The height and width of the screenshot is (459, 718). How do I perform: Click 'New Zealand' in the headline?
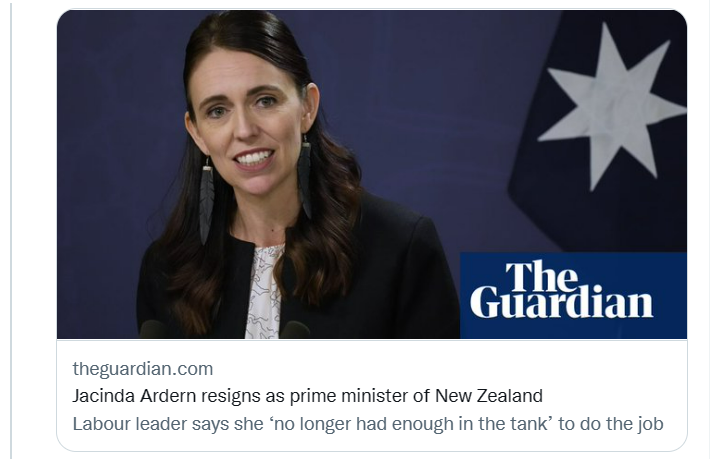tap(489, 396)
